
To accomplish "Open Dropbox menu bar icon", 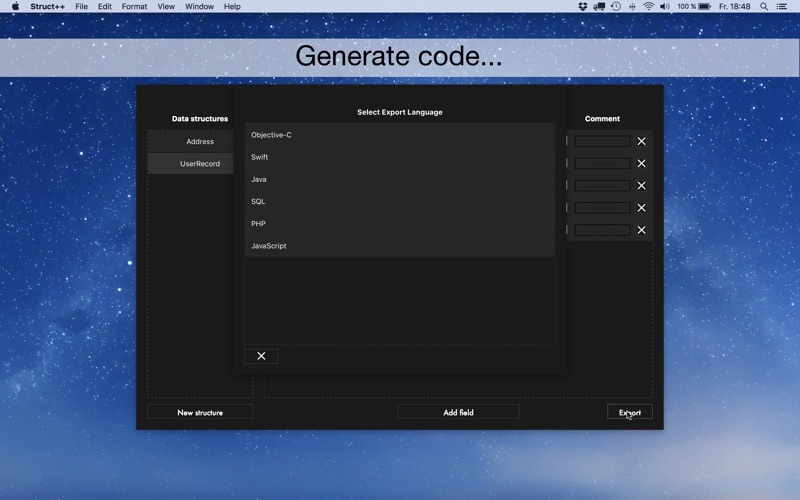I will click(x=583, y=7).
